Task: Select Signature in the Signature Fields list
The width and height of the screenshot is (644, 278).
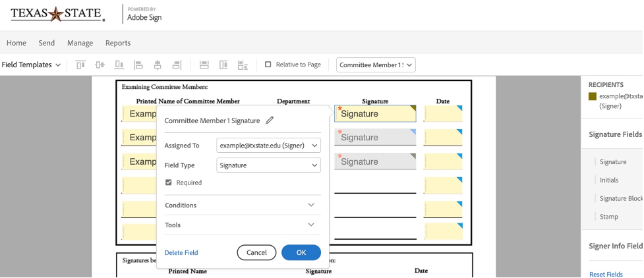Action: (613, 162)
